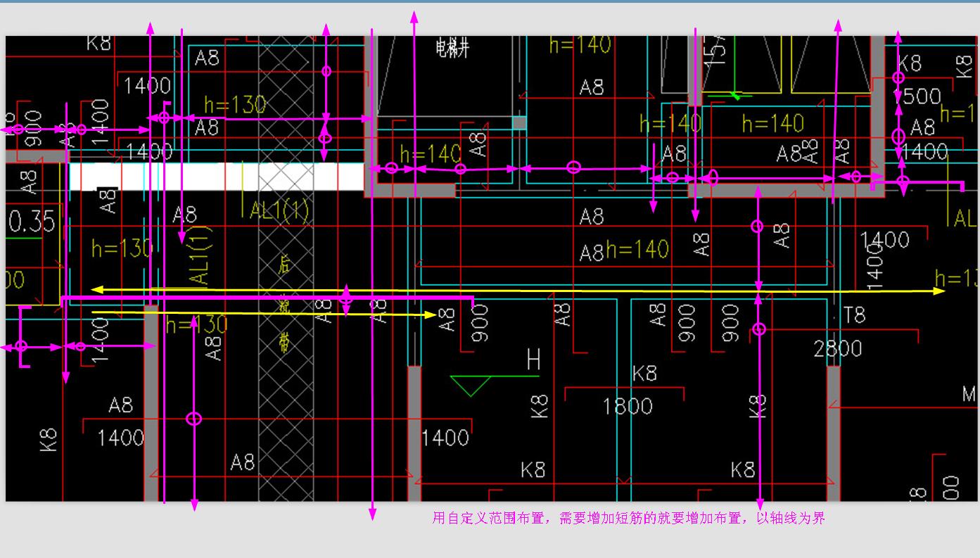Viewport: 980px width, 558px height.
Task: Select the 2800 dimension text
Action: click(x=838, y=348)
